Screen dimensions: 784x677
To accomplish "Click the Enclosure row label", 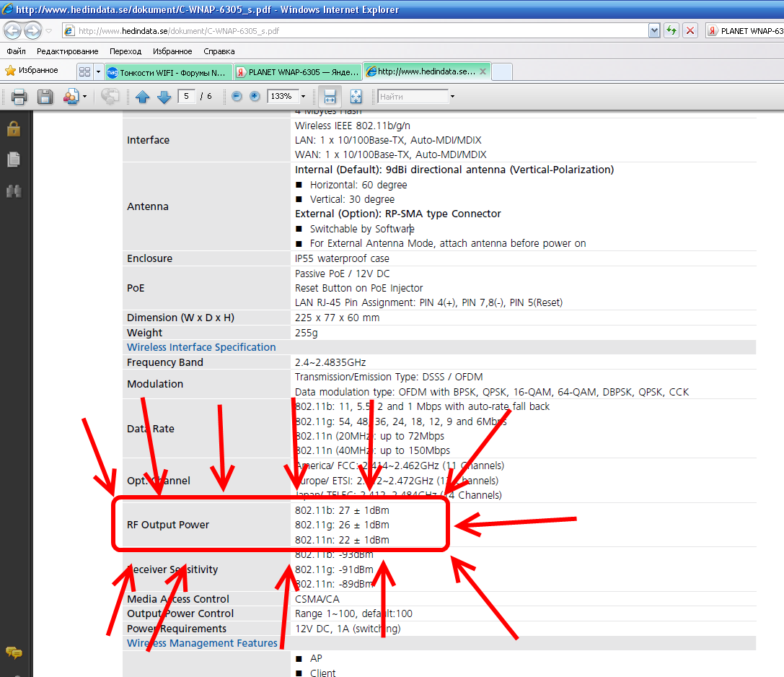I will coord(149,258).
